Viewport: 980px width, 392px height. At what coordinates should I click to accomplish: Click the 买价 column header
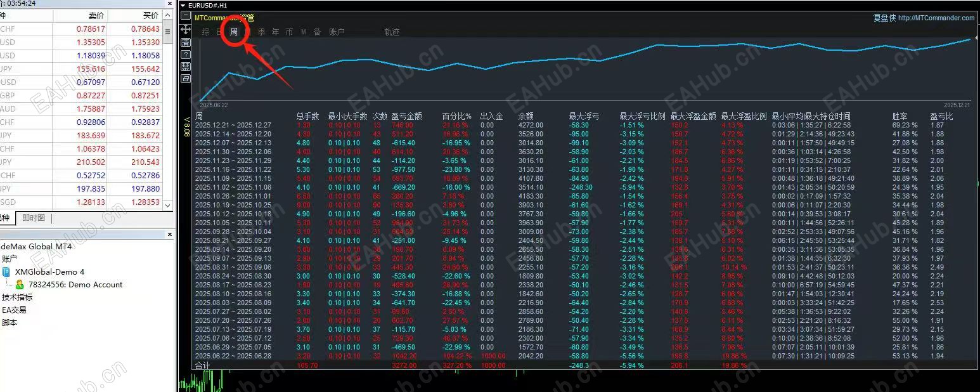click(x=151, y=15)
